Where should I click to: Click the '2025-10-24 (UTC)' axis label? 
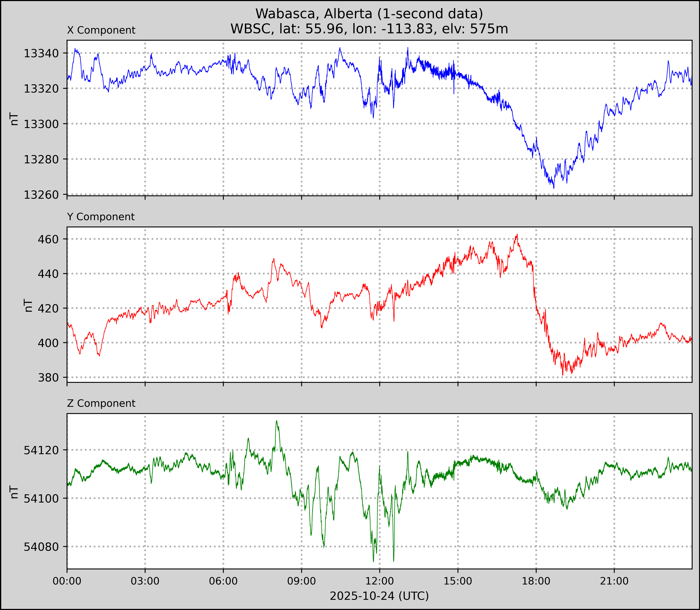coord(379,596)
